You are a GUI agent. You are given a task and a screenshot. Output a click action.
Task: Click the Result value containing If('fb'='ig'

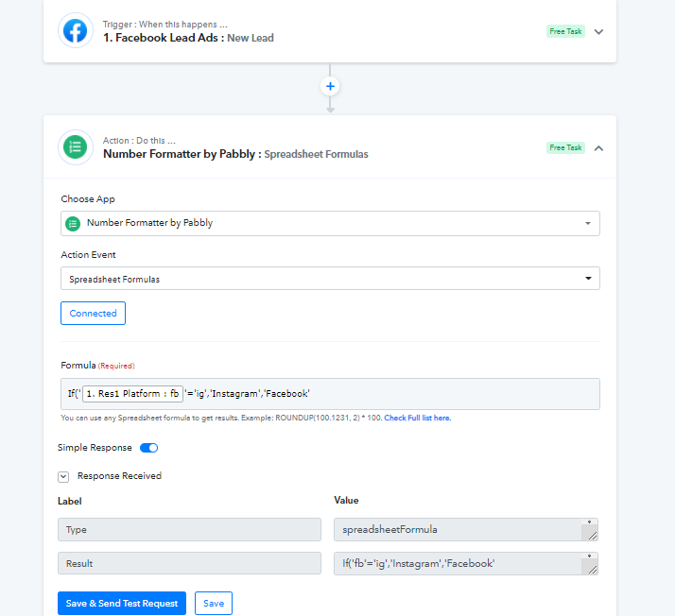466,563
